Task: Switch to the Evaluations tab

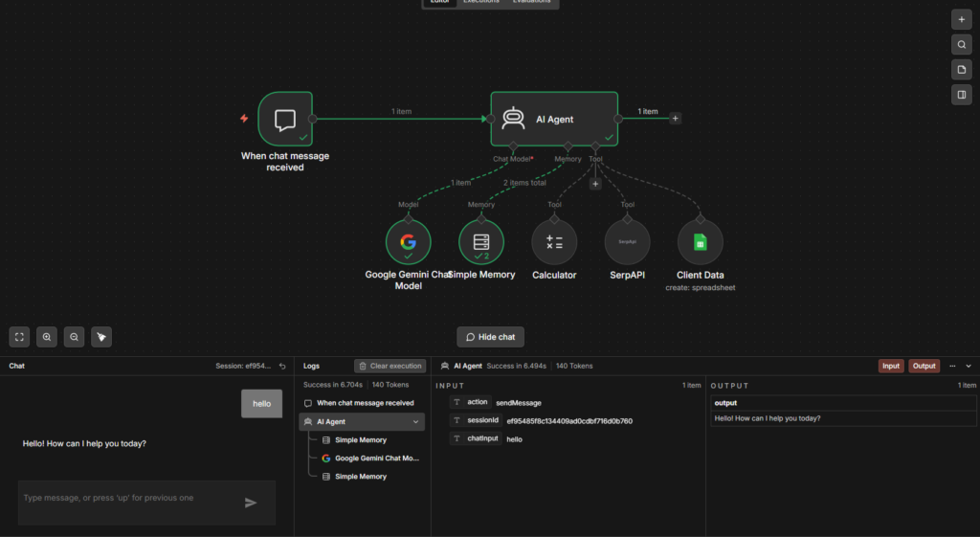Action: (531, 2)
